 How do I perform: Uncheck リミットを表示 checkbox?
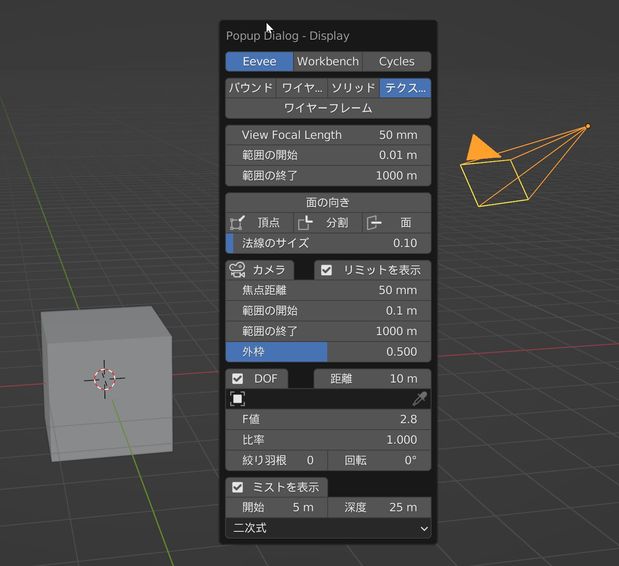coord(326,270)
